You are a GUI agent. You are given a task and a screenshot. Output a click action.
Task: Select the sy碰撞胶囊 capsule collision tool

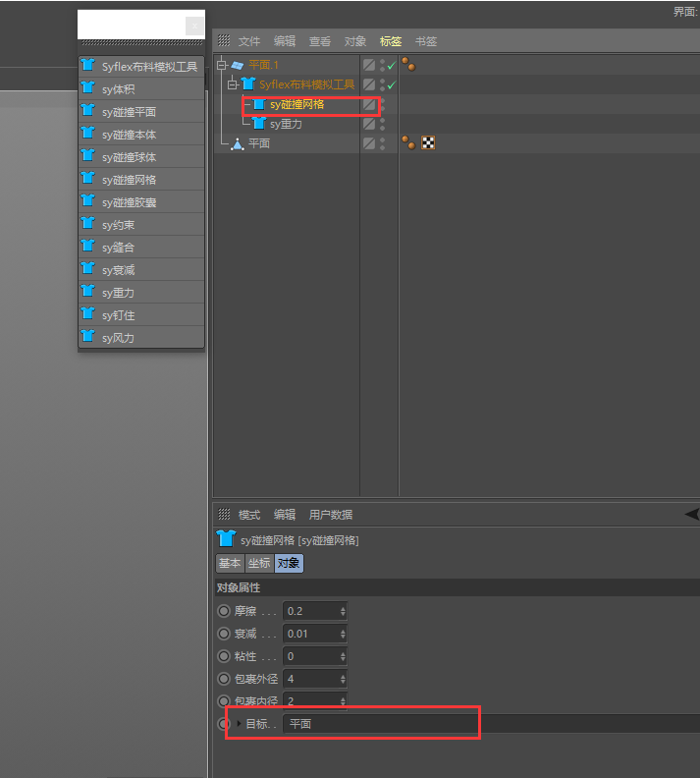(141, 202)
